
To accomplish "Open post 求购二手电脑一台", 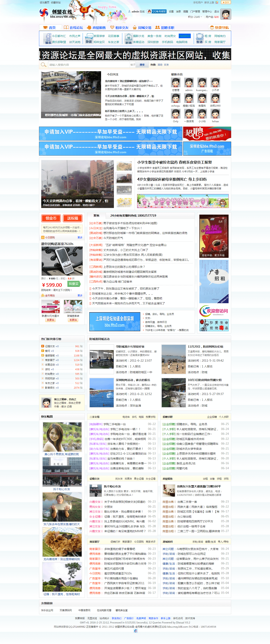I will pos(114,424).
